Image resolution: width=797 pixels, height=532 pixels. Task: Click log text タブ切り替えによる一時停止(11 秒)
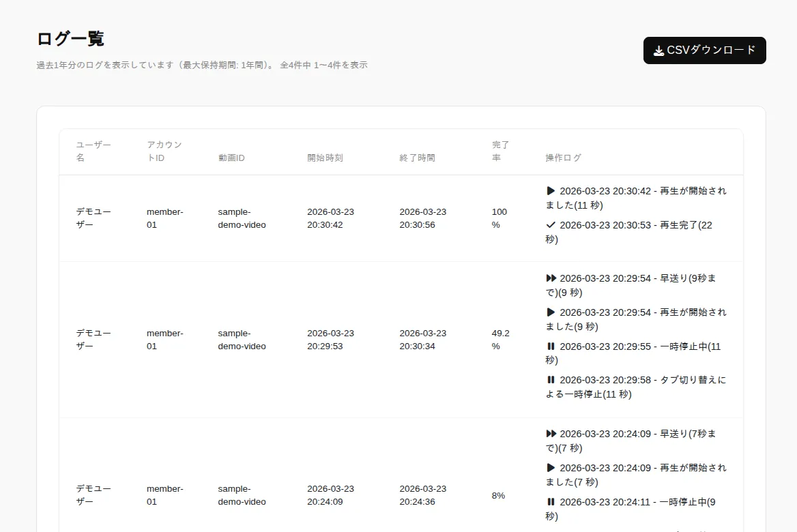click(x=636, y=387)
